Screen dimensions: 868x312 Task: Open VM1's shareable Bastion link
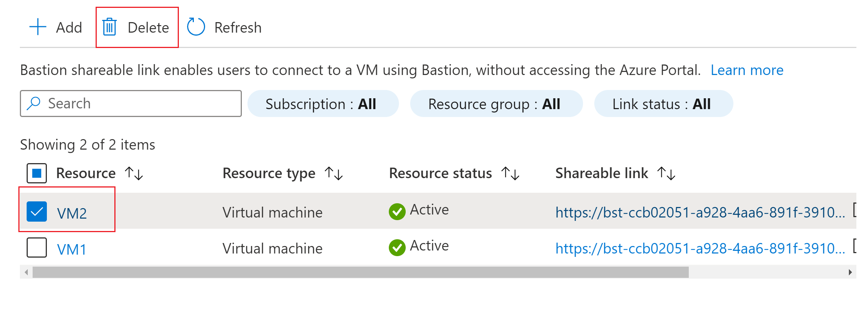pos(700,249)
